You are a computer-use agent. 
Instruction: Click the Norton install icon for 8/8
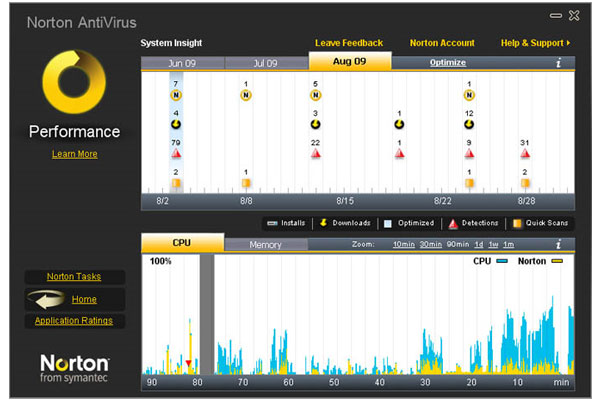click(x=246, y=95)
